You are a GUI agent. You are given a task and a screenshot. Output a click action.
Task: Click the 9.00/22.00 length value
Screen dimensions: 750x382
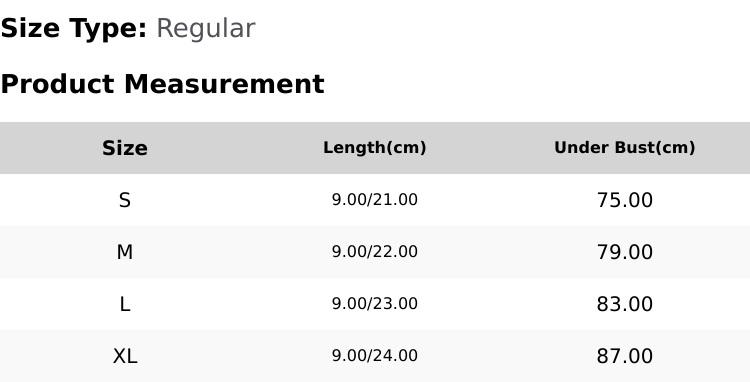(x=375, y=252)
